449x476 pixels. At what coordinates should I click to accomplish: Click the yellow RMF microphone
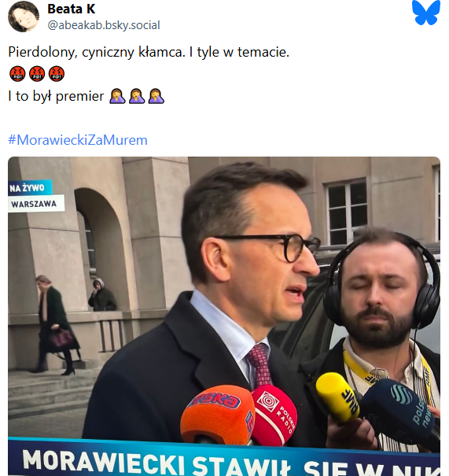337,397
